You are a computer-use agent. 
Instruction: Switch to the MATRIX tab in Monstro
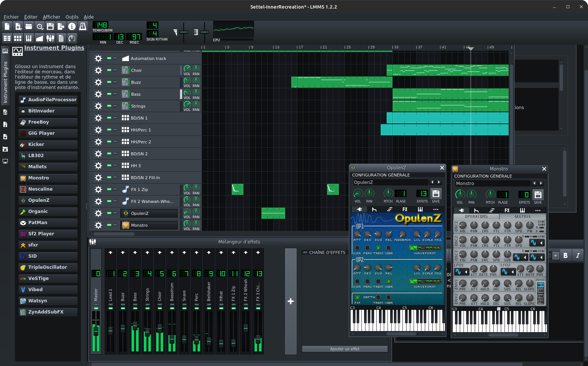point(522,217)
